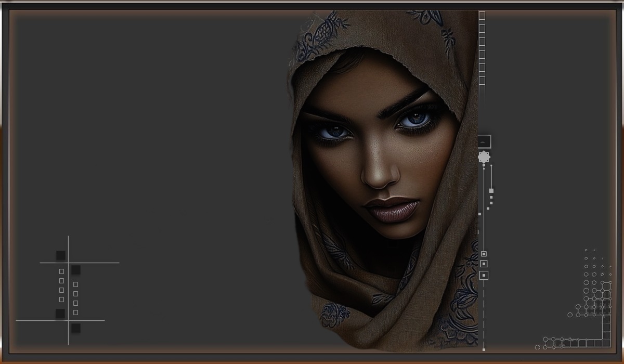624x364 pixels.
Task: Click the eight-pointed star shape
Action: (484, 157)
